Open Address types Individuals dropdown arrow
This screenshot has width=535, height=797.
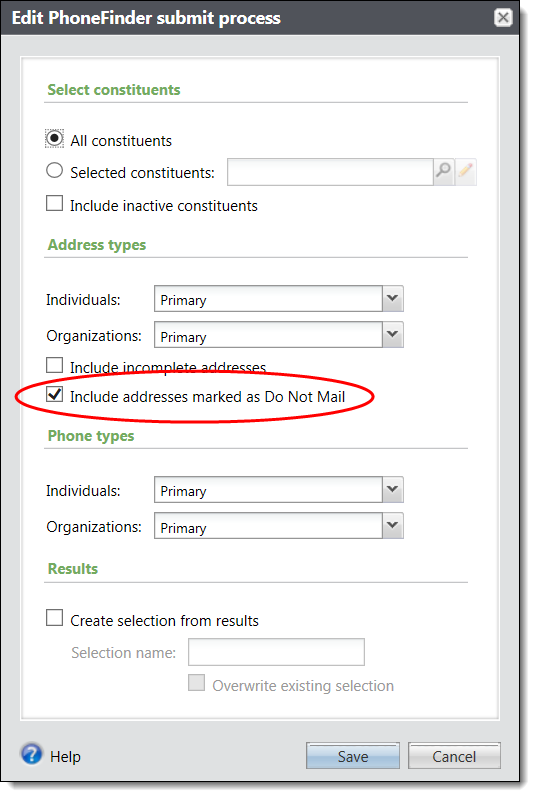click(x=393, y=298)
